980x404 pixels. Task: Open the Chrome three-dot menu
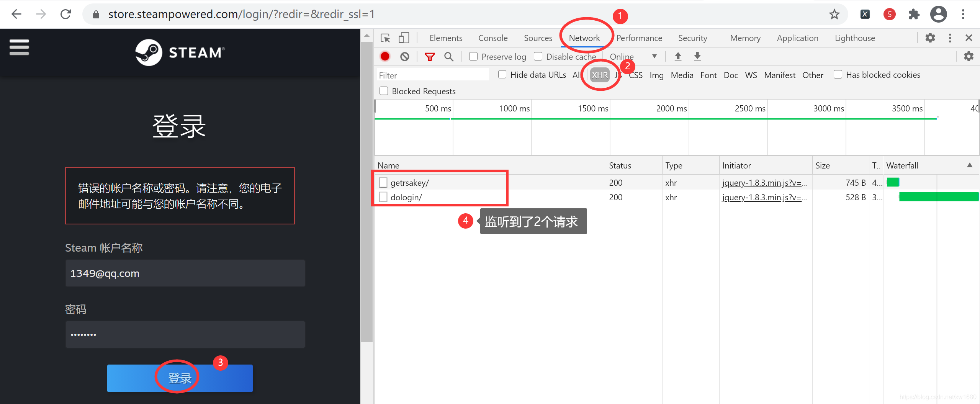click(963, 15)
